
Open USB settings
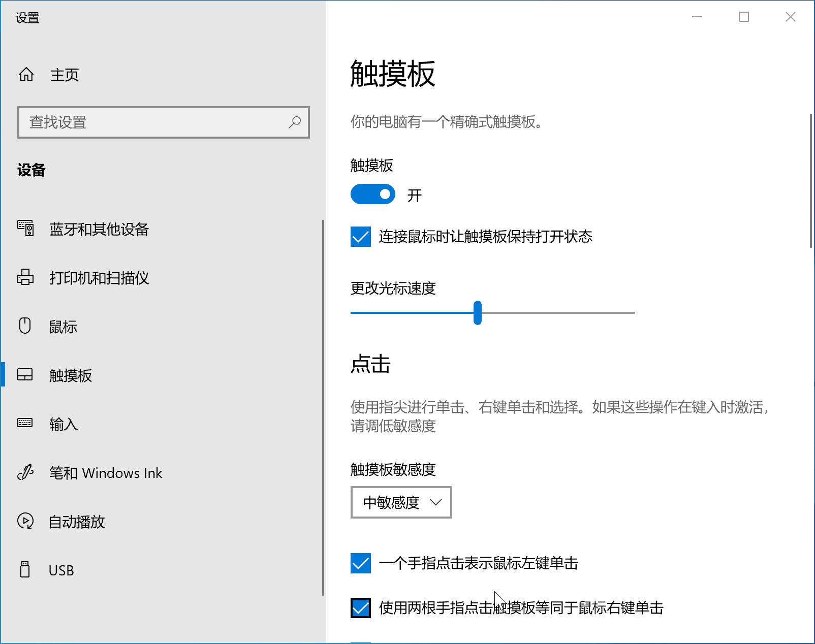point(60,570)
